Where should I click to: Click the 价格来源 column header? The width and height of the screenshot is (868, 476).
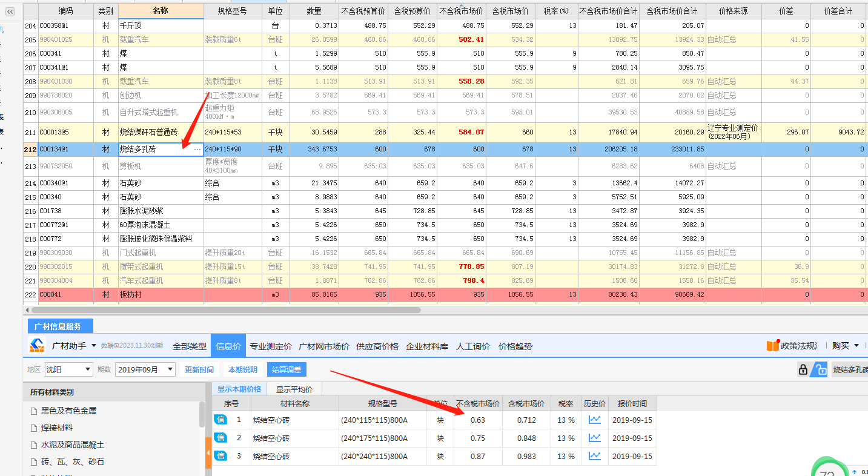coord(733,11)
